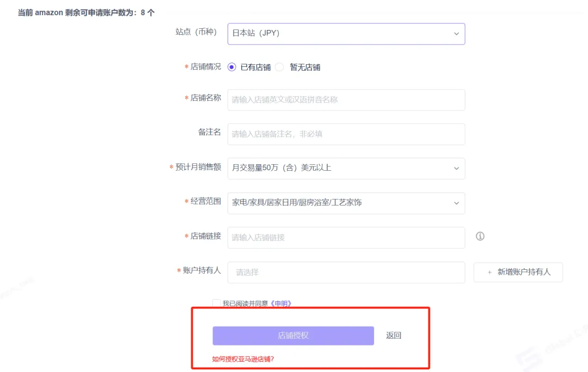Viewport: 588px width, 372px height.
Task: Open the 如何授权亚马逊店铺? help link
Action: point(243,359)
